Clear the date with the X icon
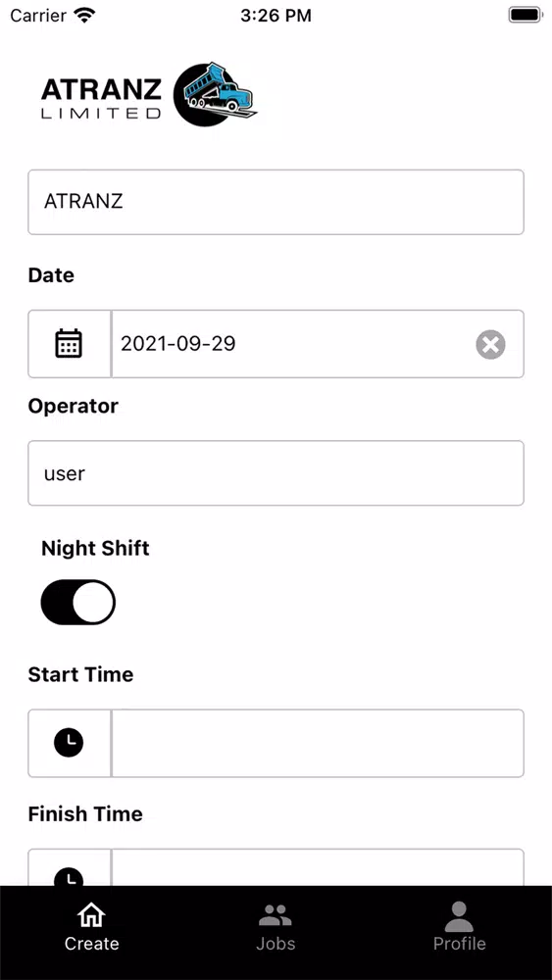 click(491, 344)
